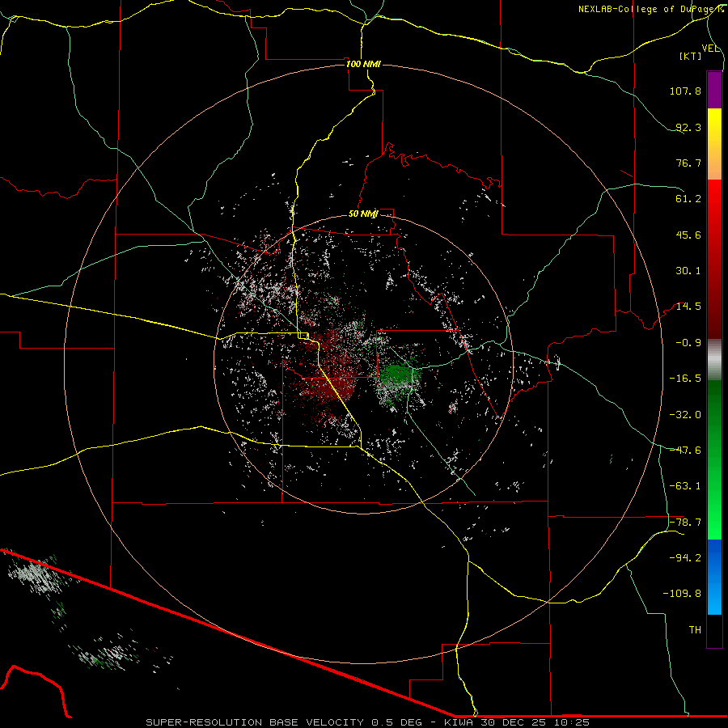
Task: Click the -78.7 velocity scale value
Action: pos(685,523)
